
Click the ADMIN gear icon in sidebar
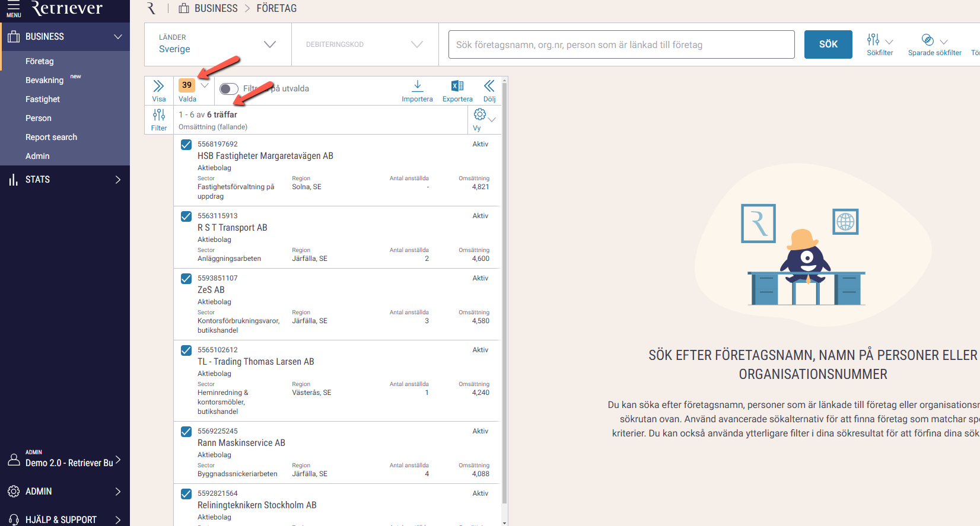14,492
